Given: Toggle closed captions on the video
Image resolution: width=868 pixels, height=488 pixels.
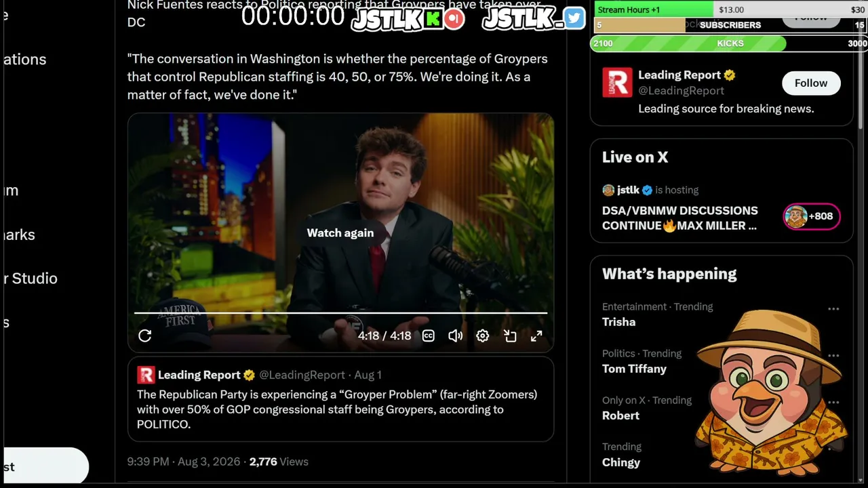Looking at the screenshot, I should (x=429, y=335).
